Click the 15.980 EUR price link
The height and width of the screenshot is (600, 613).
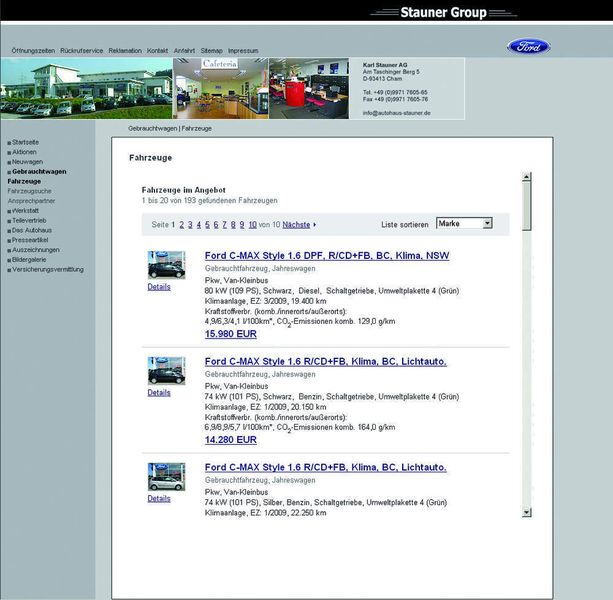click(x=231, y=334)
